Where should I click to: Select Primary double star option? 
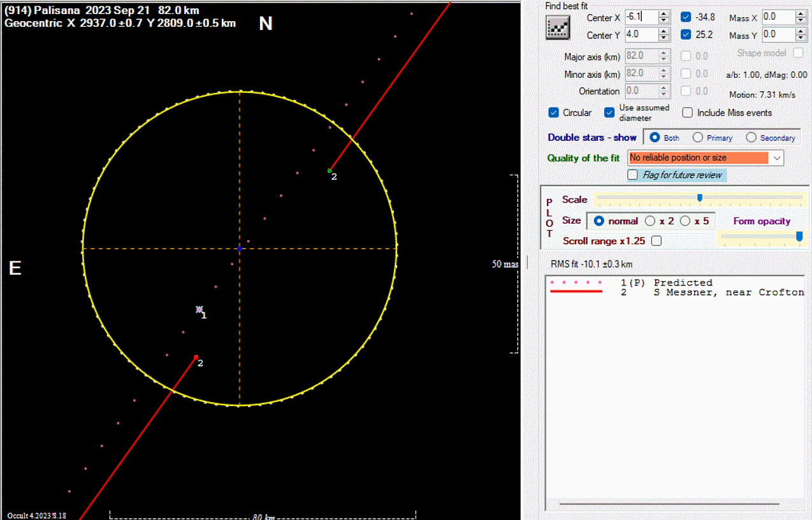click(x=698, y=138)
